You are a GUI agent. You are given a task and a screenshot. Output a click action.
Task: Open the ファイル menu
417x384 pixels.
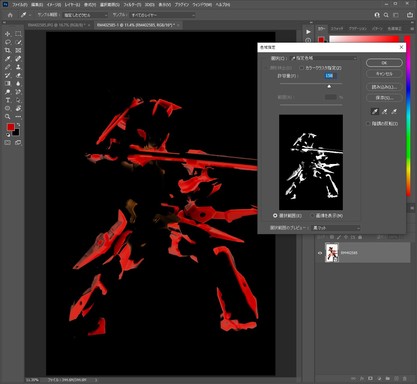(20, 5)
